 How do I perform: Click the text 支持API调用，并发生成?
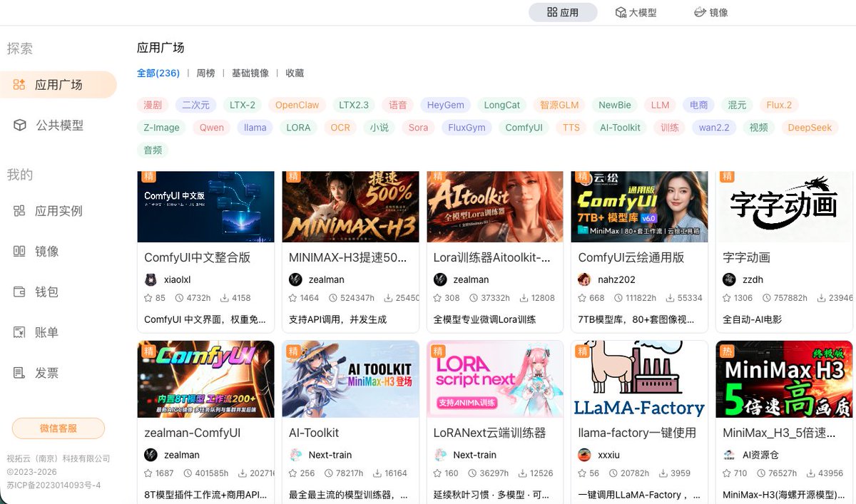(337, 319)
